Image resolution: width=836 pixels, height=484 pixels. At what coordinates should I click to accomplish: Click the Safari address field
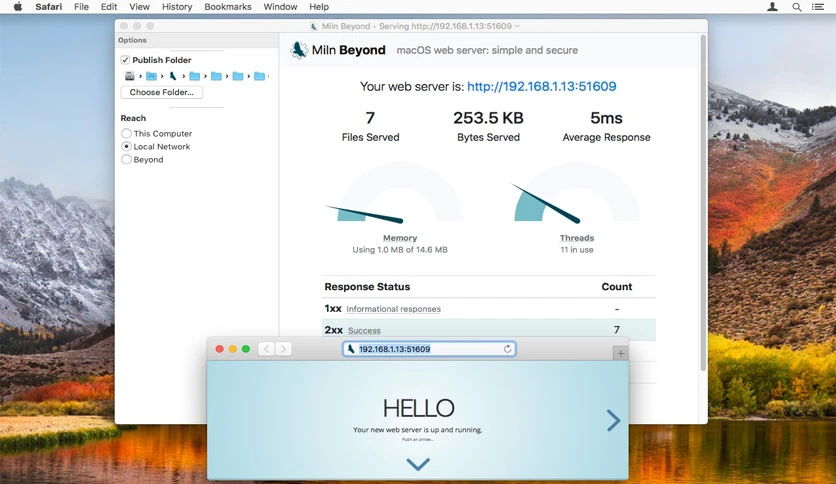pyautogui.click(x=429, y=349)
